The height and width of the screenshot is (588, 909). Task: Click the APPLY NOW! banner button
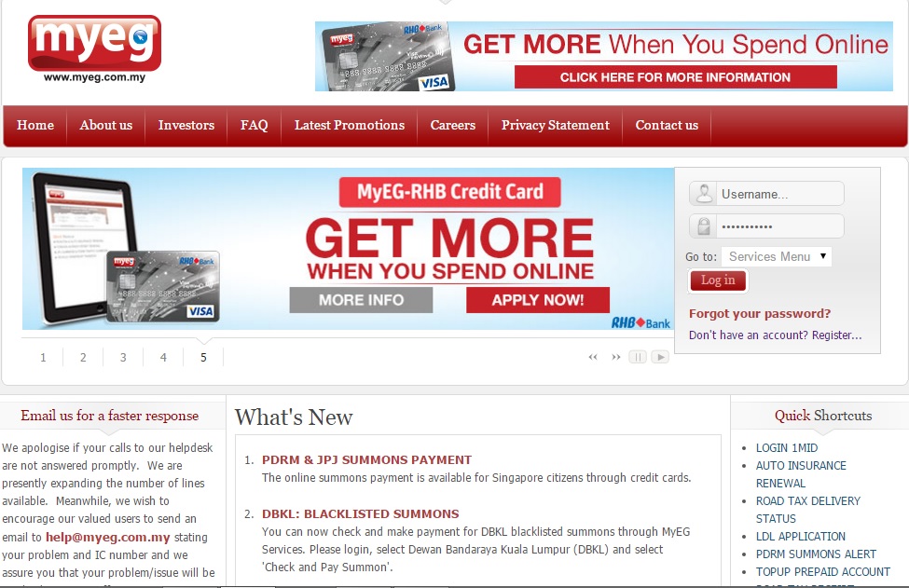pos(538,300)
